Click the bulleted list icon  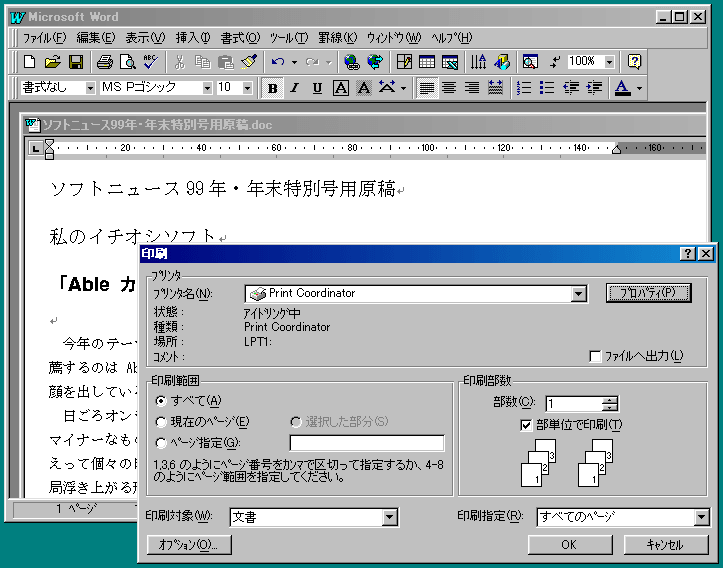tap(547, 88)
